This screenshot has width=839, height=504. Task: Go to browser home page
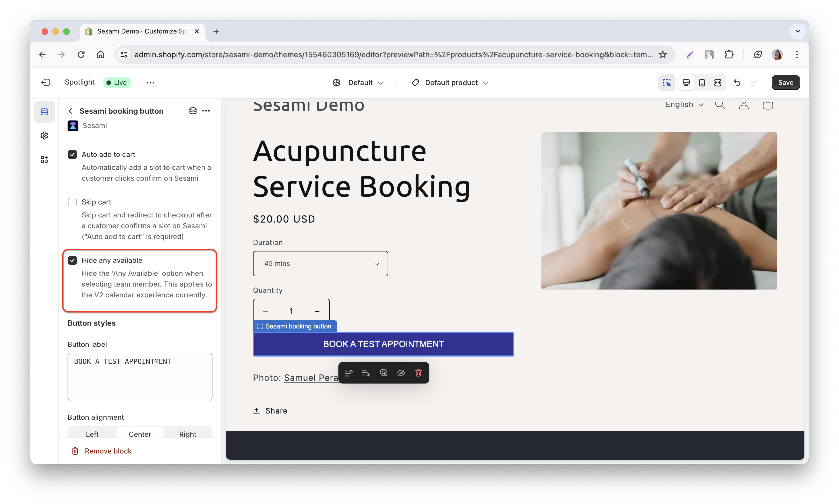tap(100, 54)
